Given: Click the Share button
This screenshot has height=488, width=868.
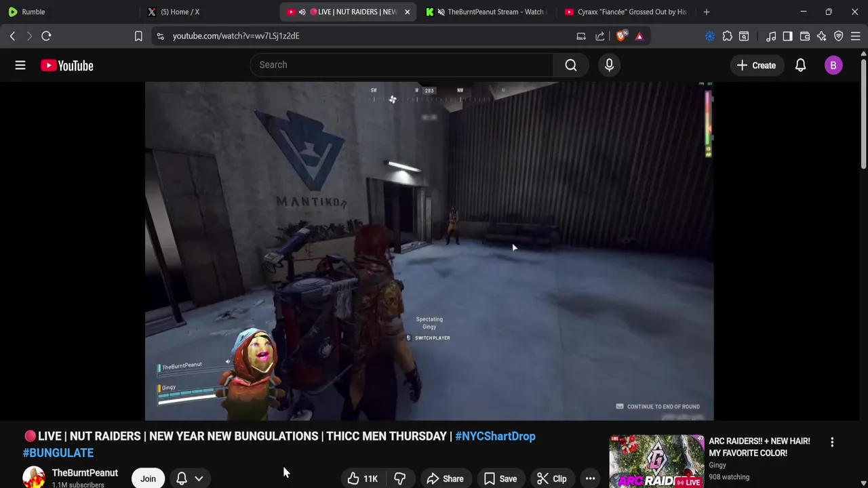Looking at the screenshot, I should pos(445,479).
